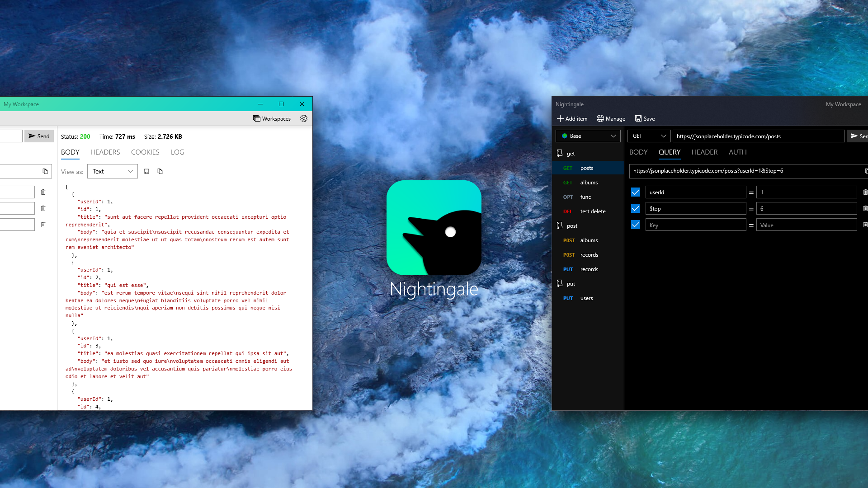Click the 'get' collection folder icon
Screen dimensions: 868x488
tap(560, 153)
